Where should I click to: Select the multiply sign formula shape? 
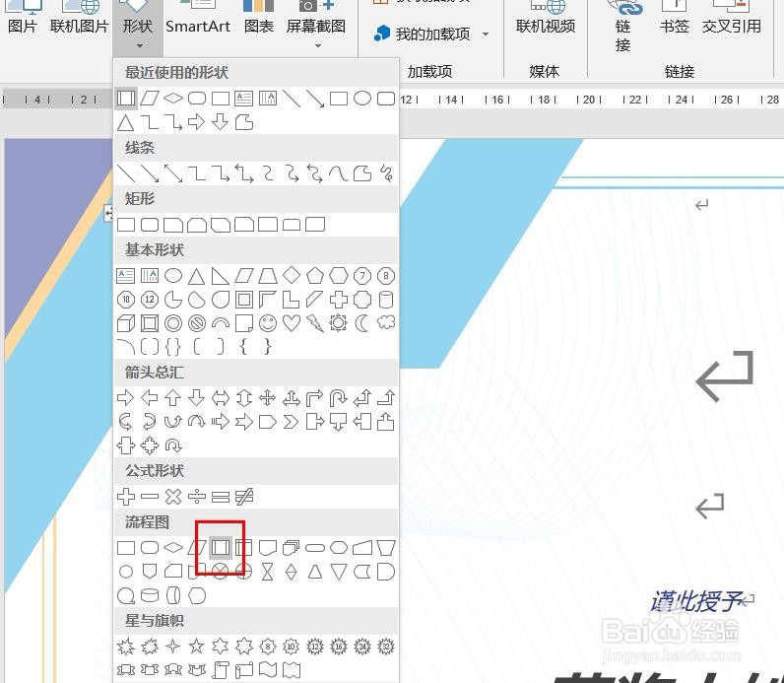tap(173, 497)
